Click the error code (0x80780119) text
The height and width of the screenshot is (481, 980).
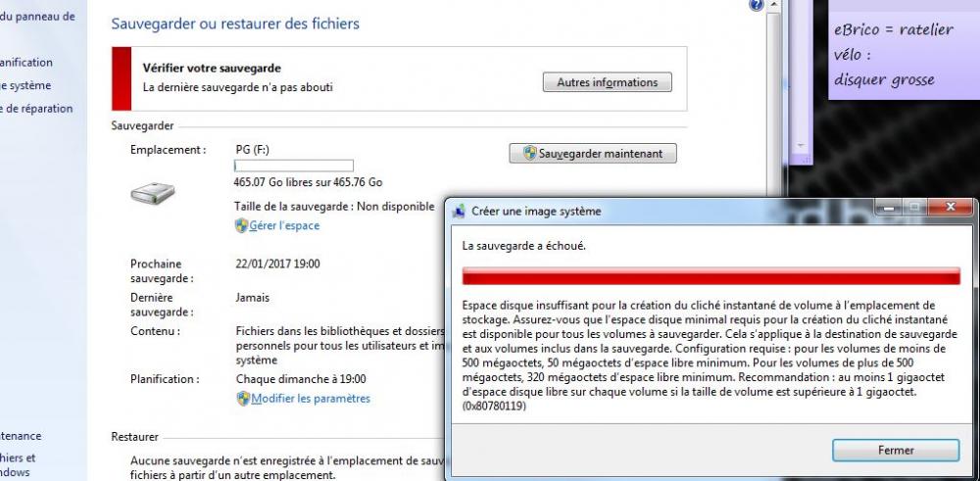pyautogui.click(x=494, y=406)
